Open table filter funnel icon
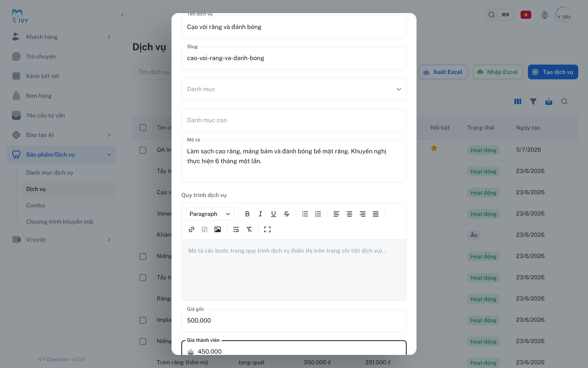The height and width of the screenshot is (368, 588). [x=533, y=101]
